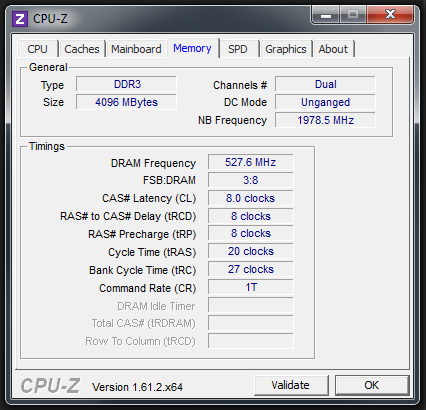This screenshot has width=426, height=410.
Task: Click the tRCD value 8 clocks
Action: click(x=251, y=216)
